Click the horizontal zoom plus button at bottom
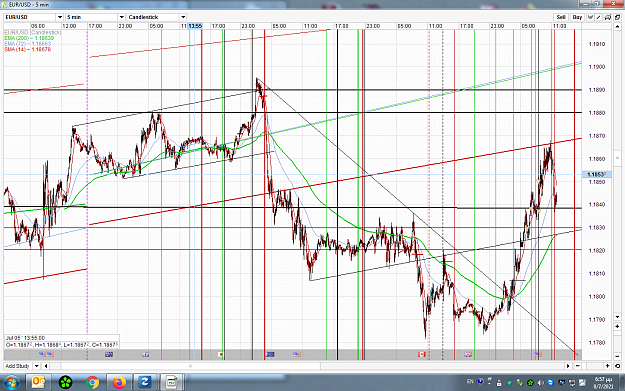Screen dimensions: 625x391 click(607, 366)
